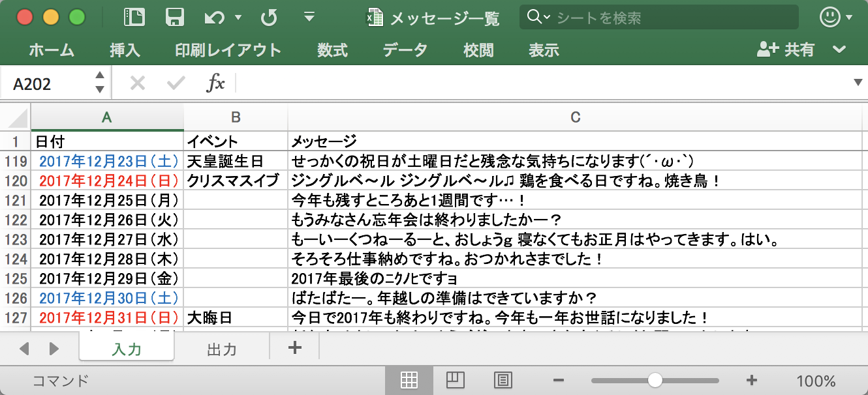868x395 pixels.
Task: Switch to the 出力 sheet tab
Action: (x=221, y=349)
